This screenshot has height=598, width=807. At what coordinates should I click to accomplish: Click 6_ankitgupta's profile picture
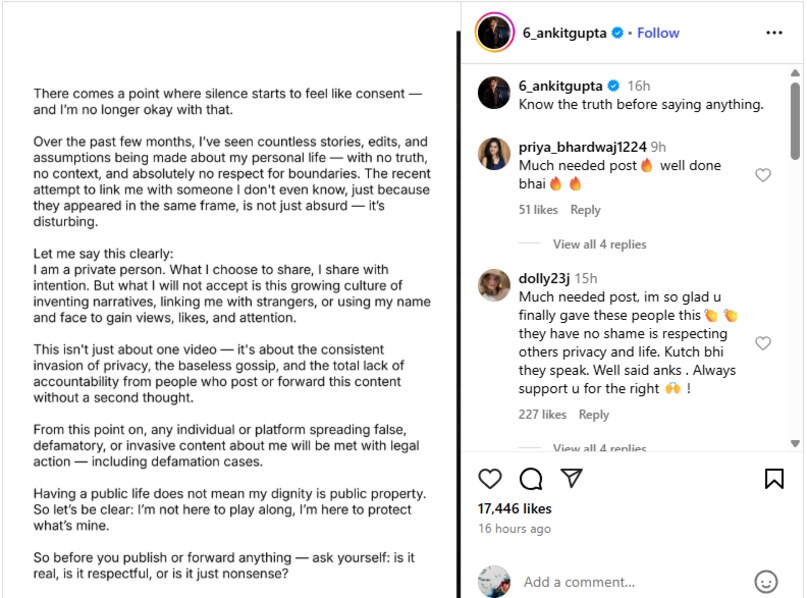493,32
